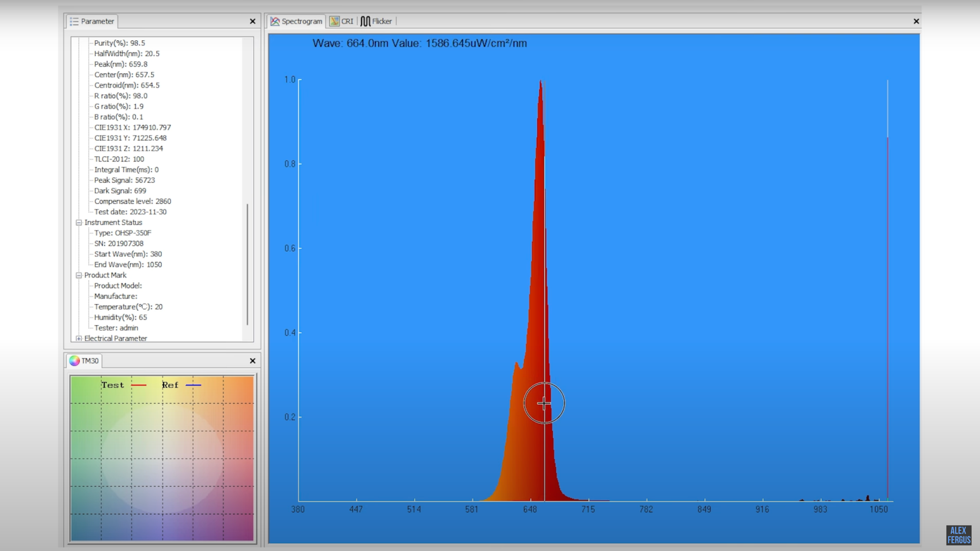Click the crosshair cursor on the spectrum
Image resolution: width=980 pixels, height=551 pixels.
[x=544, y=403]
